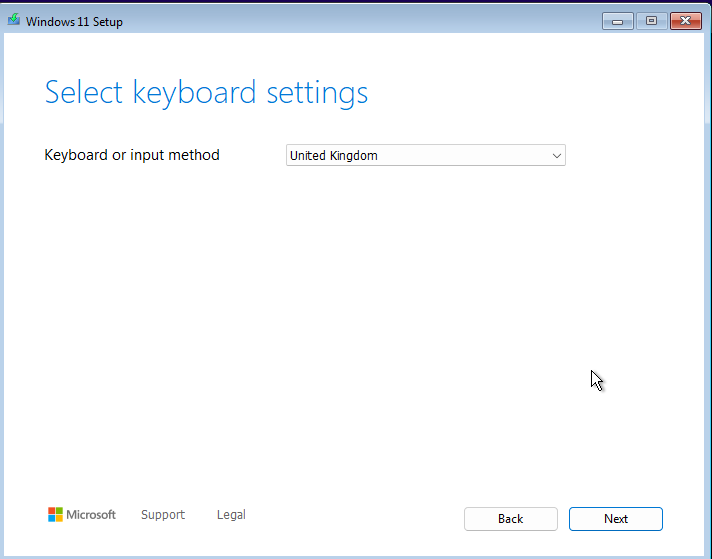Maximize the Windows 11 Setup window
Screen dimensions: 712x559
click(651, 20)
